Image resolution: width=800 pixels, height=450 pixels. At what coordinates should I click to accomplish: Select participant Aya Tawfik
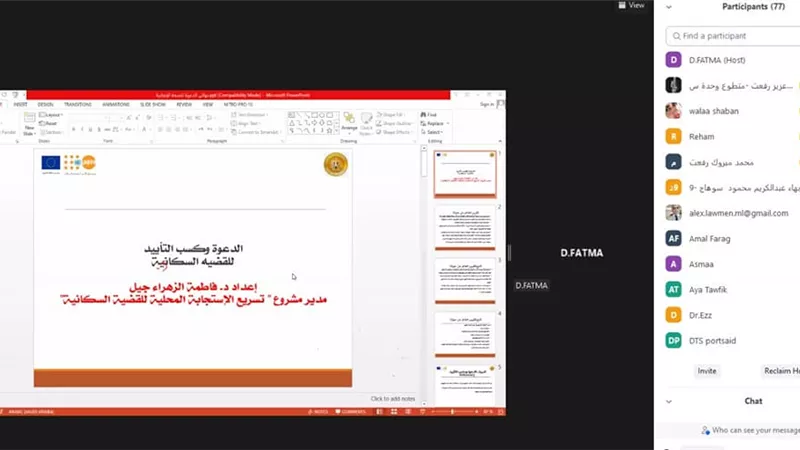pyautogui.click(x=733, y=290)
